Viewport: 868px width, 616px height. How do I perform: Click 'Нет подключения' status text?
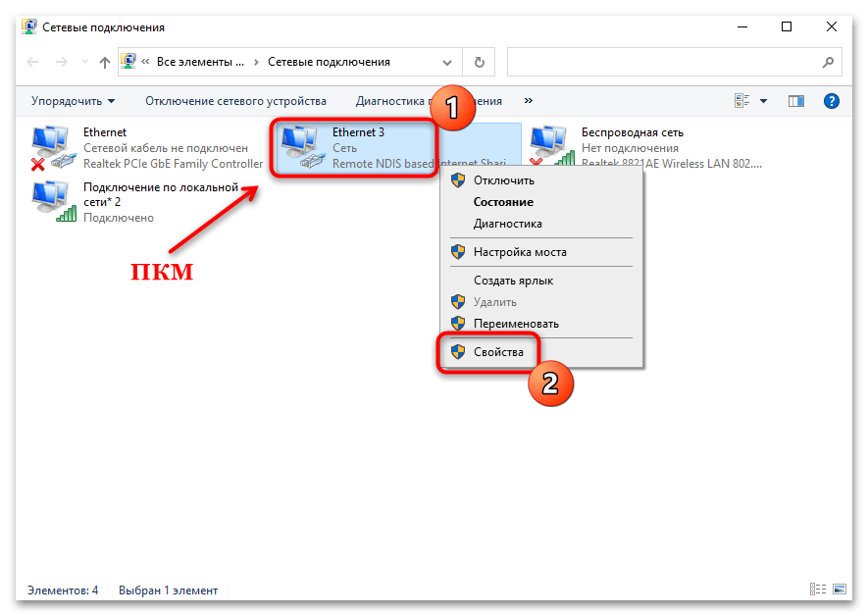click(630, 148)
